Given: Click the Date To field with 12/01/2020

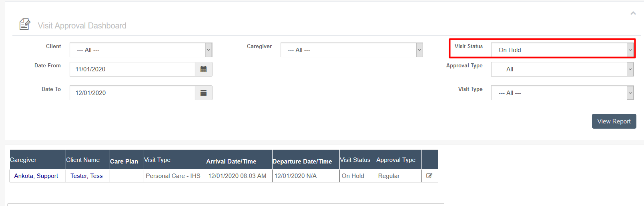Looking at the screenshot, I should [x=132, y=93].
